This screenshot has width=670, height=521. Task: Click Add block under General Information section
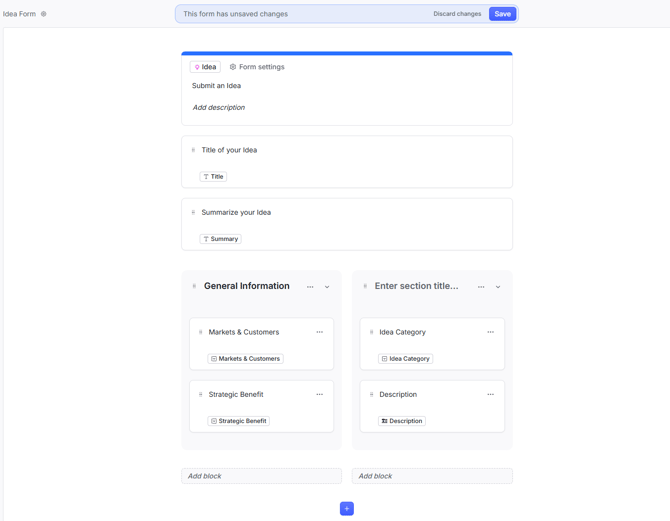point(261,476)
